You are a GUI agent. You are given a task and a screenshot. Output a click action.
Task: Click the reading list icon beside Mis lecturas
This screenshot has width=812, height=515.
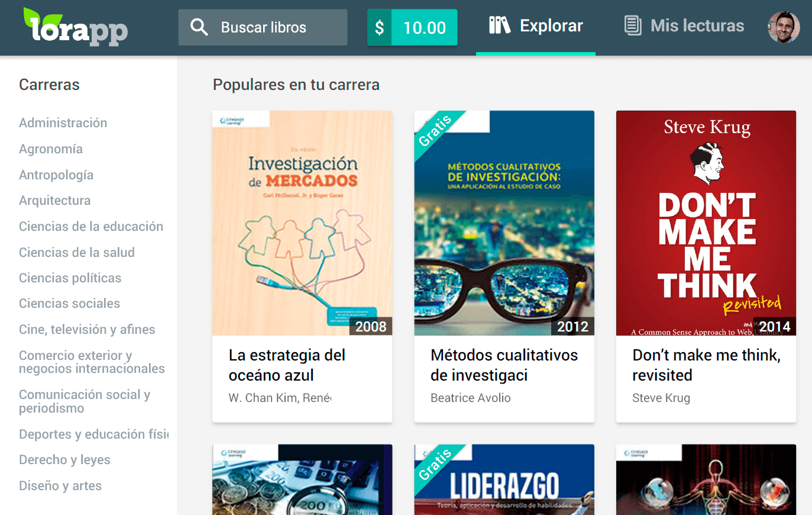click(x=633, y=25)
